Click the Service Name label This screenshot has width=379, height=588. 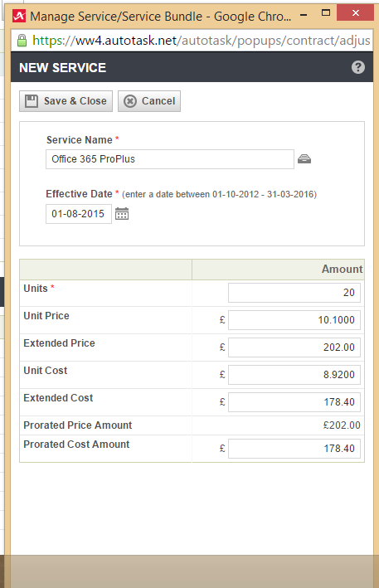[80, 140]
